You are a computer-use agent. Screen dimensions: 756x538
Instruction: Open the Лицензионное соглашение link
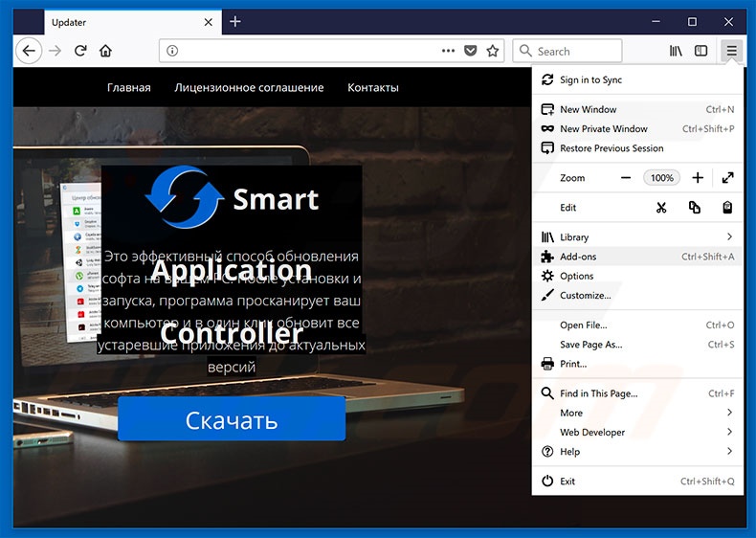pos(249,87)
